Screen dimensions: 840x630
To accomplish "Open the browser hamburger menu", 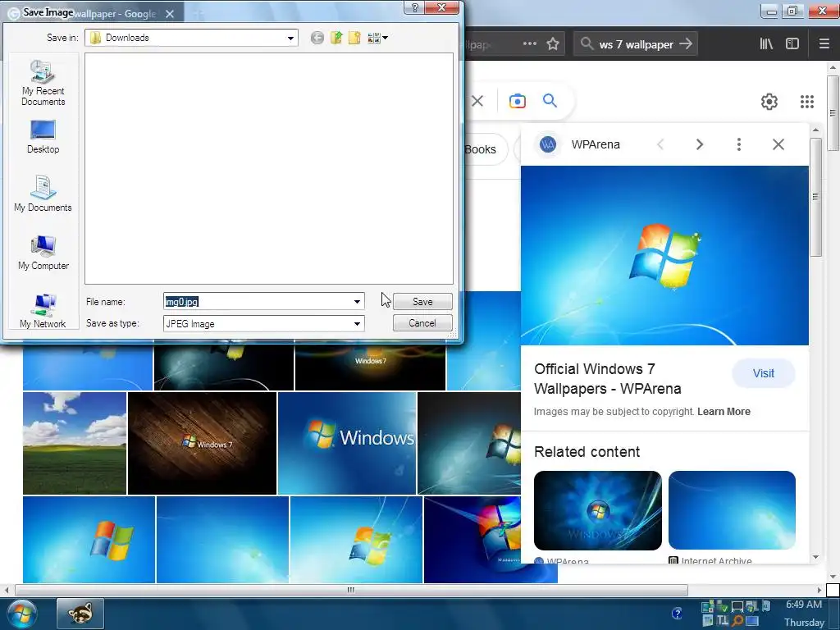I will pos(824,43).
